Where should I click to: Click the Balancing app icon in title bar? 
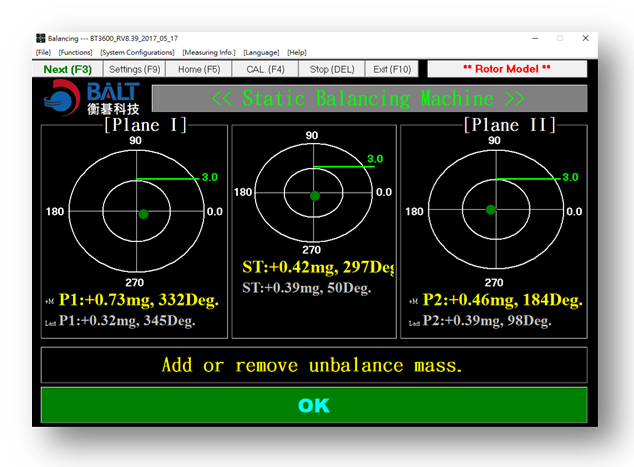click(x=41, y=38)
